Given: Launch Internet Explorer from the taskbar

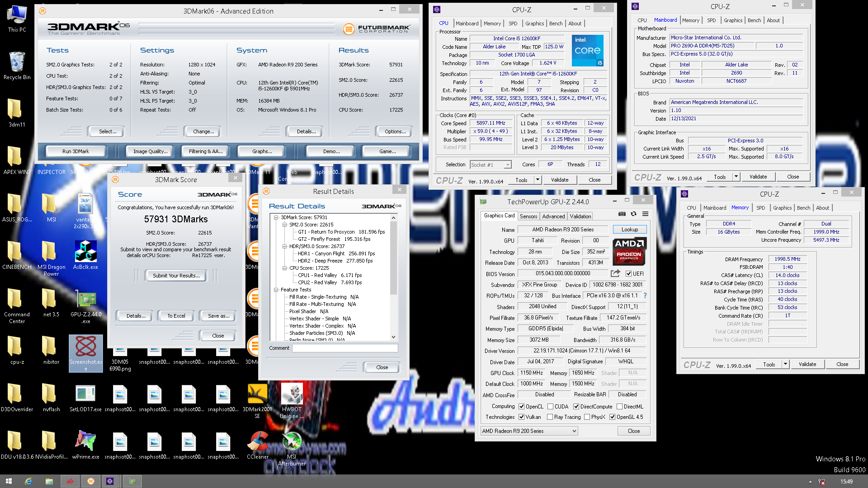Looking at the screenshot, I should 28,481.
